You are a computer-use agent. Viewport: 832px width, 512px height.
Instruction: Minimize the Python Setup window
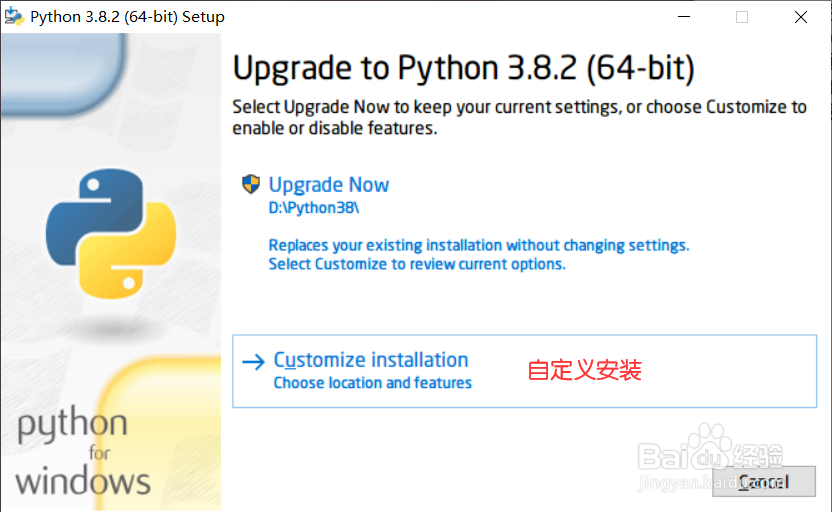(x=682, y=17)
